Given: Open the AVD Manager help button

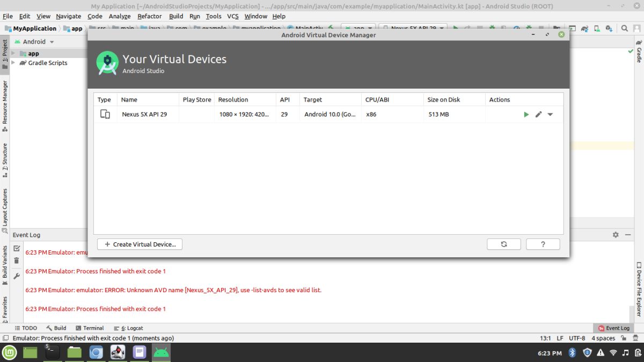Looking at the screenshot, I should coord(543,244).
